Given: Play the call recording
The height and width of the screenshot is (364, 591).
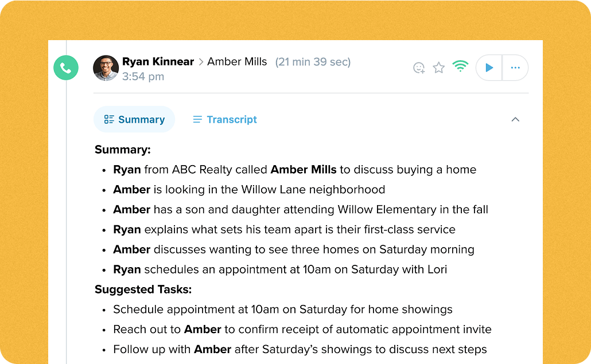Looking at the screenshot, I should (x=489, y=68).
